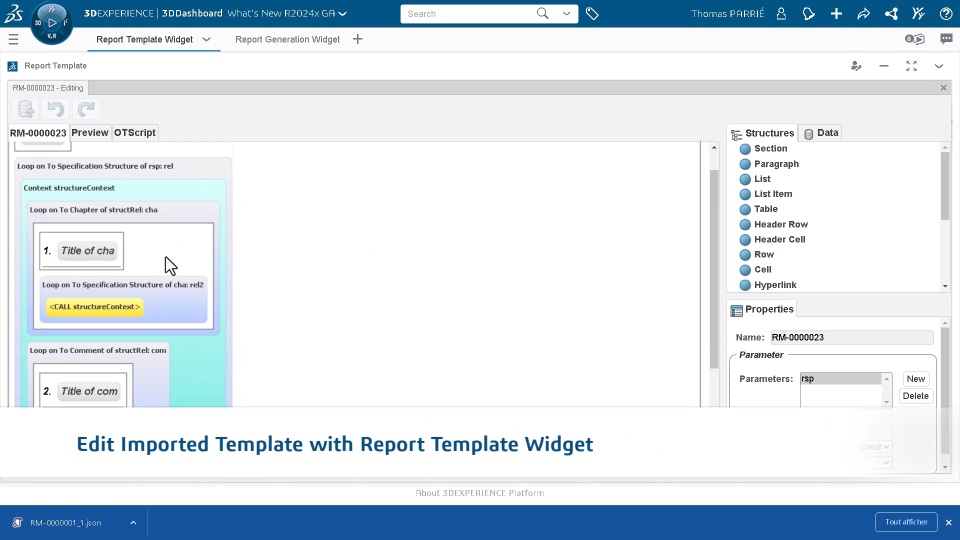Viewport: 960px width, 540px height.
Task: Click the search magnifier icon
Action: [542, 13]
